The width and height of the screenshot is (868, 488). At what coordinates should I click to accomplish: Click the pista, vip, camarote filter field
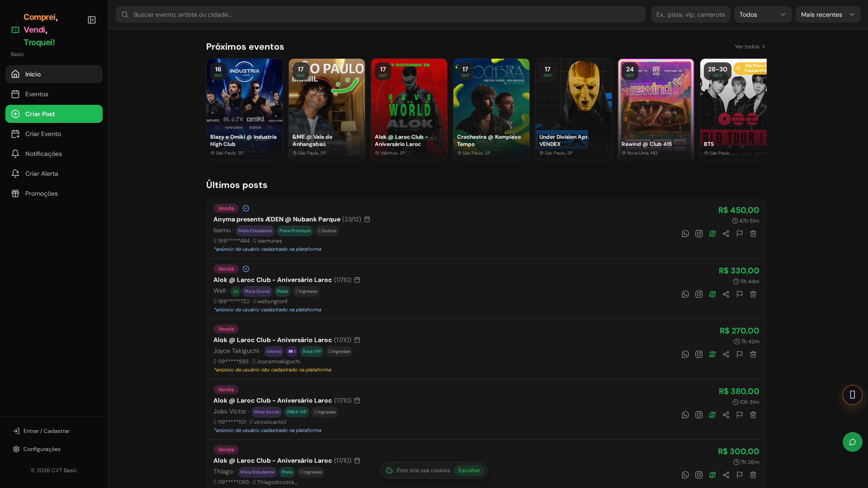coord(691,14)
